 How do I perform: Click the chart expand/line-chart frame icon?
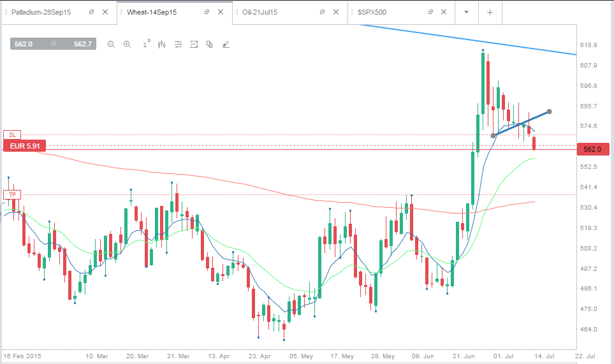pos(194,45)
